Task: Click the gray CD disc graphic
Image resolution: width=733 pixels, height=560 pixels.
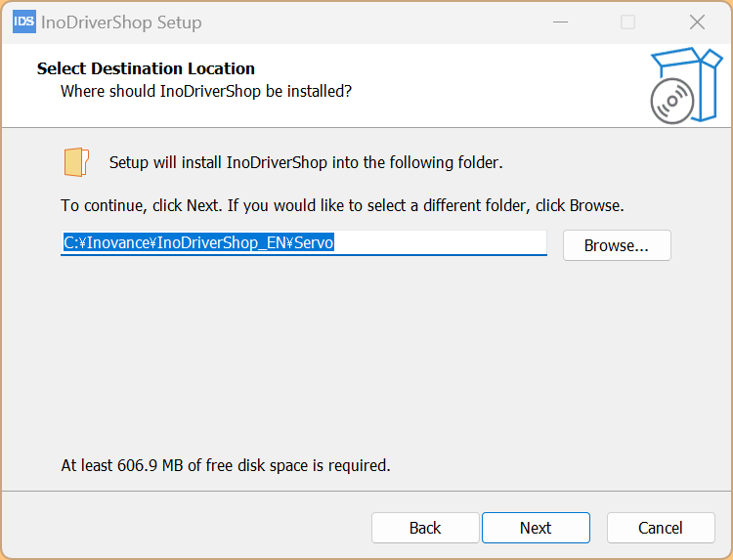Action: pyautogui.click(x=671, y=101)
